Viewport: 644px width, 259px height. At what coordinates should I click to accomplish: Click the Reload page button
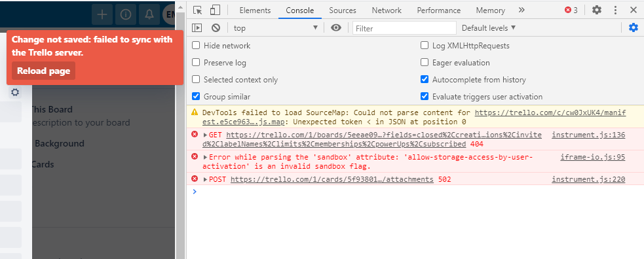[43, 71]
